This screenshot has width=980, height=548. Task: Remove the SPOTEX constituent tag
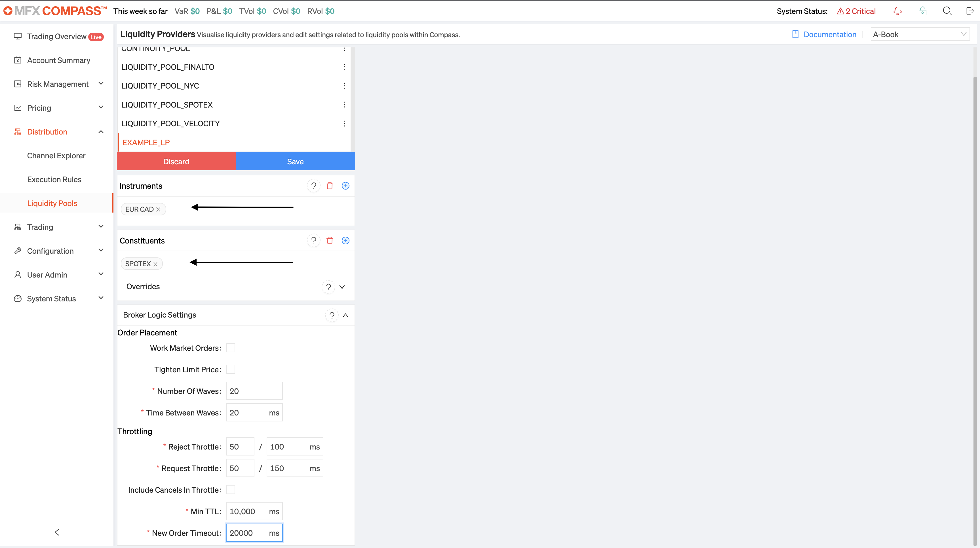155,264
